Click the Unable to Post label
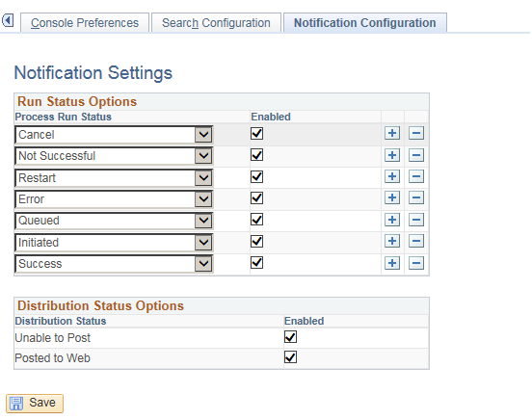The width and height of the screenshot is (532, 420). click(53, 338)
